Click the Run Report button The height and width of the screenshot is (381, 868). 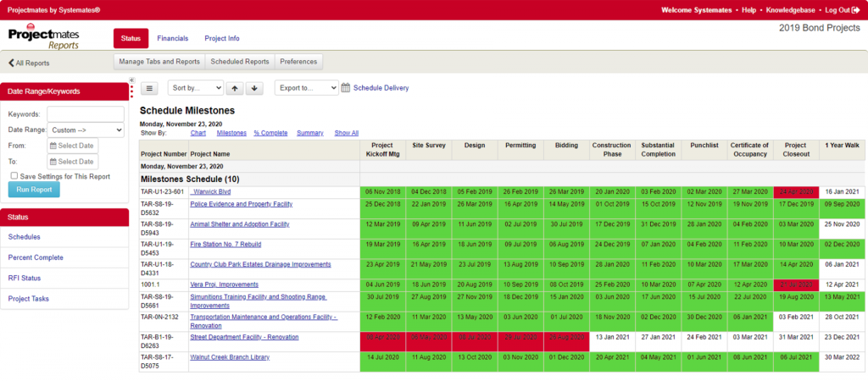(x=34, y=189)
